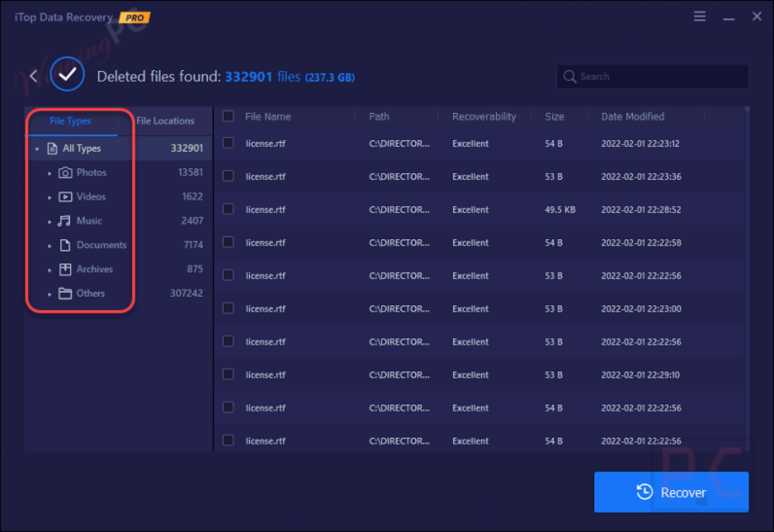
Task: Select the File Types tab
Action: (70, 121)
